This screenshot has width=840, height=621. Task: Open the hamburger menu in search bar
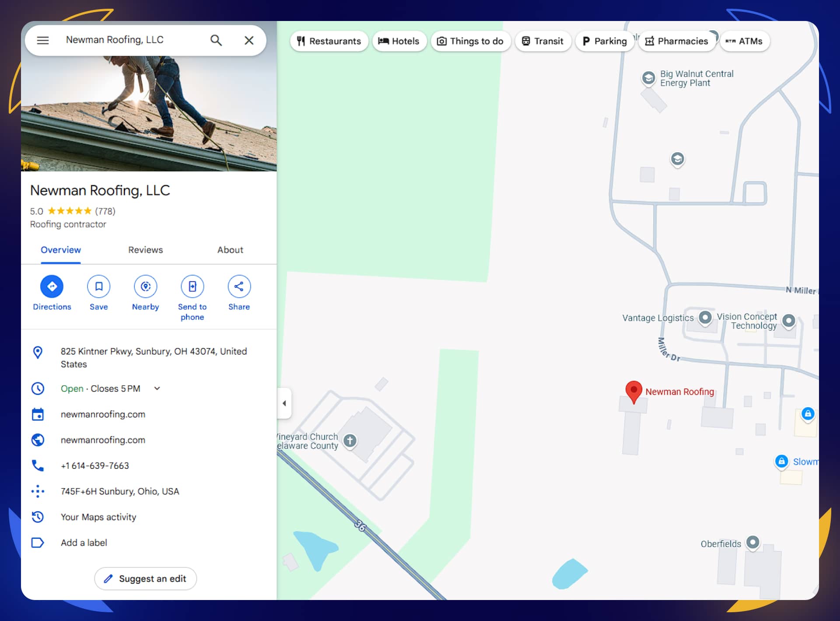pyautogui.click(x=42, y=40)
